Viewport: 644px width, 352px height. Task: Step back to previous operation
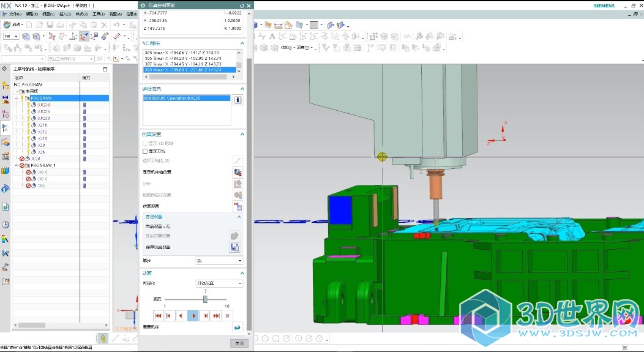click(169, 315)
